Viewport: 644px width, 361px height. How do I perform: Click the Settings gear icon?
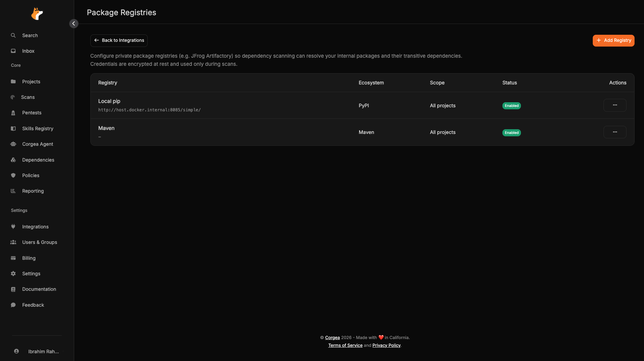click(x=13, y=274)
